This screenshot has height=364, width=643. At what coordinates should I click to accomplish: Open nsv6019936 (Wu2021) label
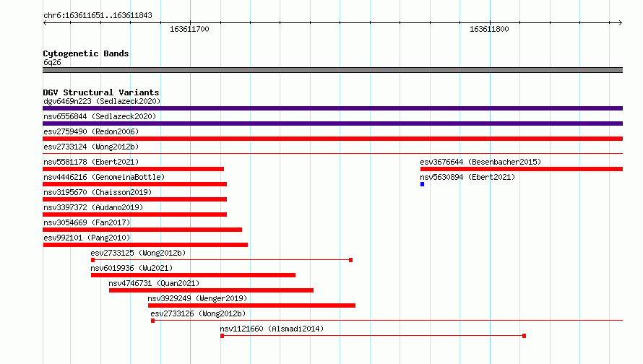coord(131,268)
